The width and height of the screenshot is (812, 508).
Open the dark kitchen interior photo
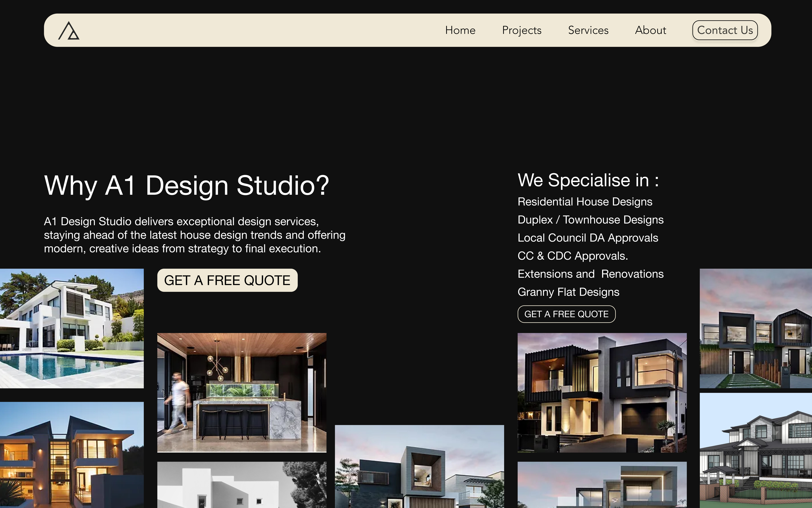242,392
